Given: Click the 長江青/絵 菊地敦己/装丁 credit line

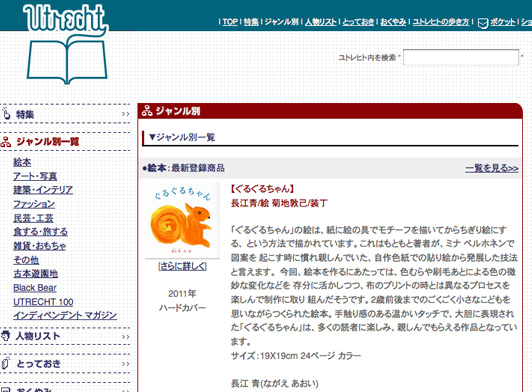Looking at the screenshot, I should pyautogui.click(x=279, y=203).
